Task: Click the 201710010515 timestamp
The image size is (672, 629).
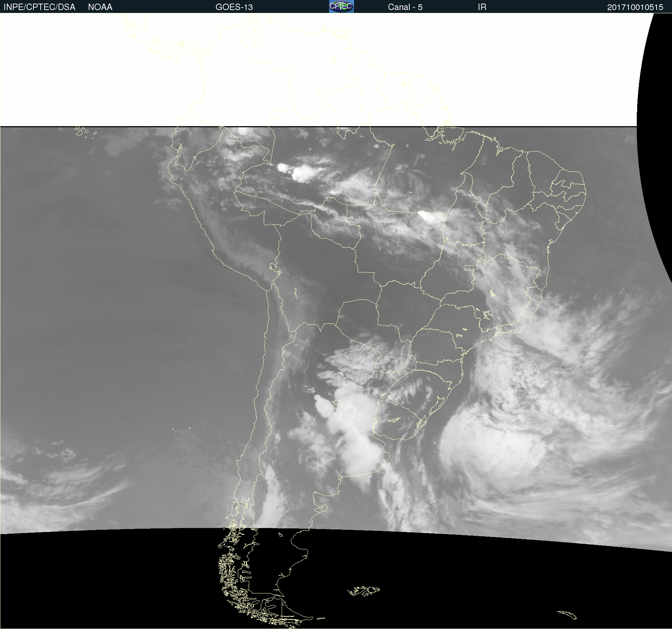Action: coord(635,7)
